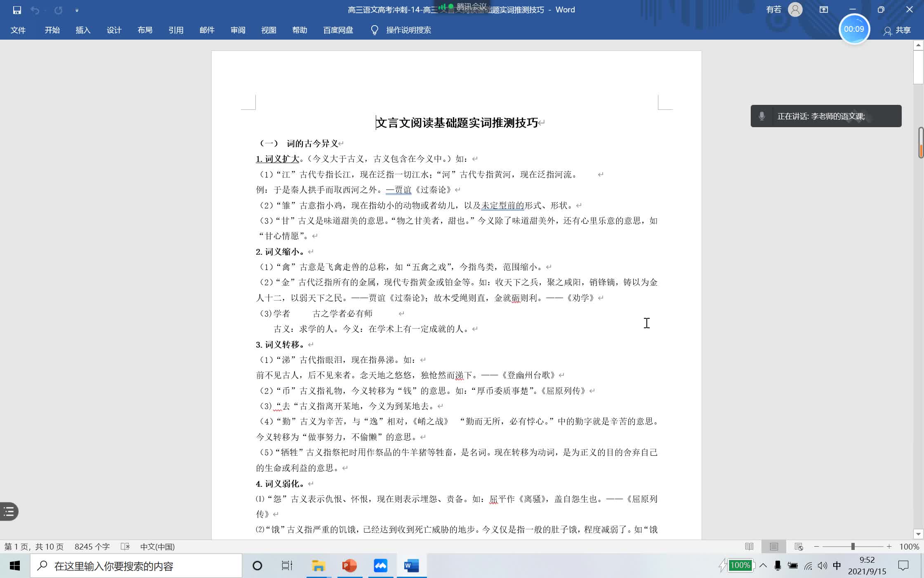
Task: Switch to the 插入 ribbon tab
Action: tap(83, 30)
